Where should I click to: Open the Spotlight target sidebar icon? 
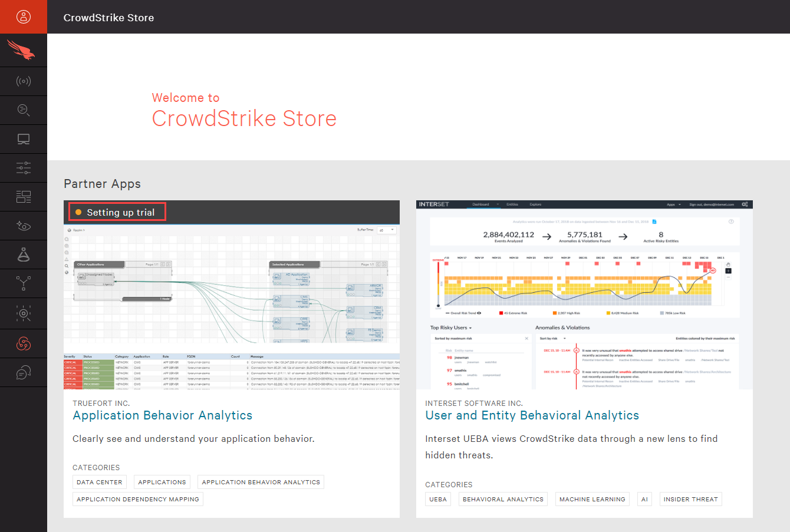[x=24, y=313]
